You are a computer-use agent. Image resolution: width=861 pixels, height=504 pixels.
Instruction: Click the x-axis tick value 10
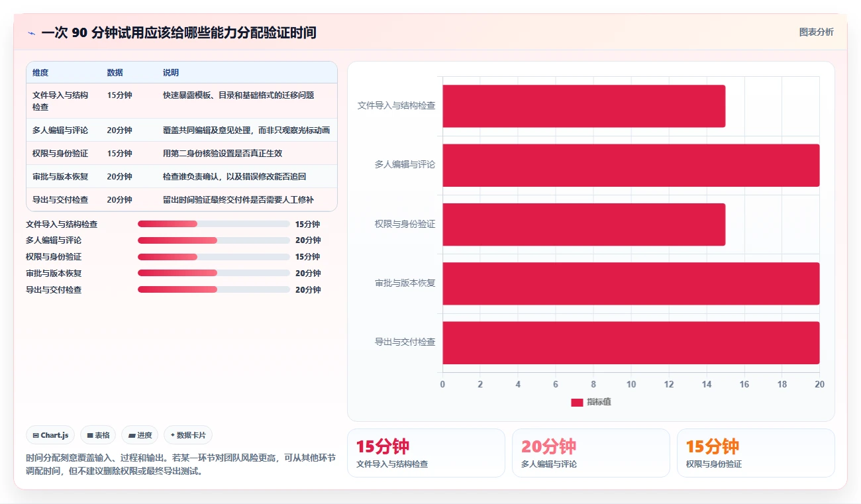(x=631, y=384)
